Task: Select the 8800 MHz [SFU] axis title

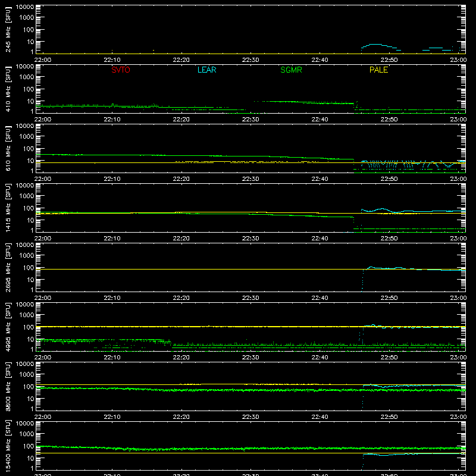Action: [8, 386]
